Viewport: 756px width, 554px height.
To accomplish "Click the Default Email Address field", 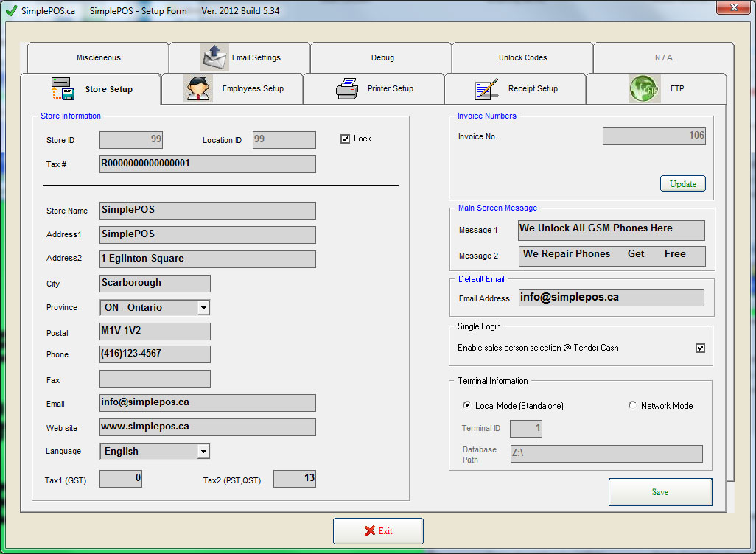I will point(612,298).
